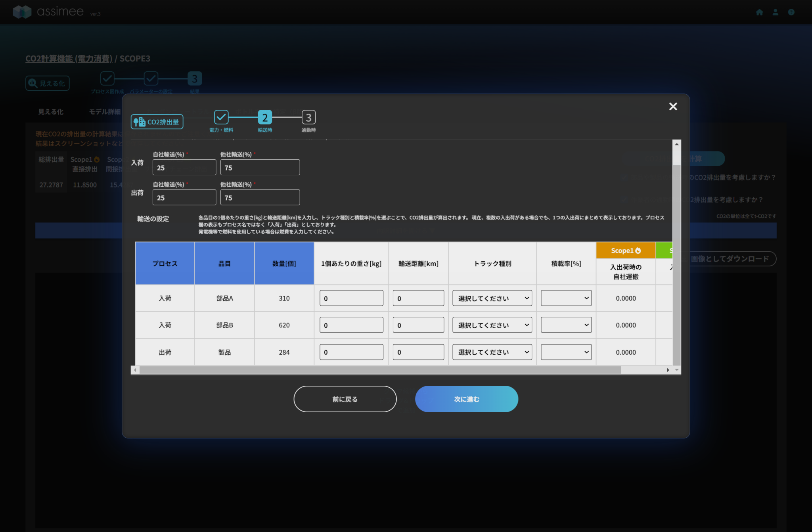Close the CO2 dialog with X
812x532 pixels.
(x=673, y=106)
